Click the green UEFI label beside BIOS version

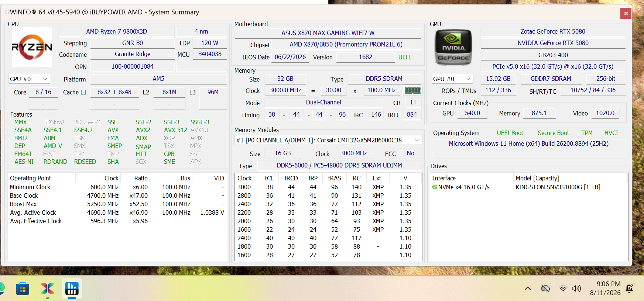404,57
